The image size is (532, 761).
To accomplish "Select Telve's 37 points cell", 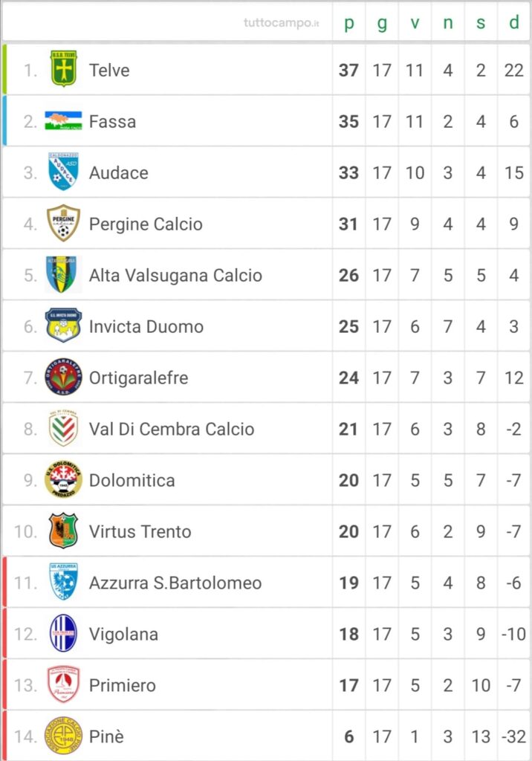I will point(348,71).
